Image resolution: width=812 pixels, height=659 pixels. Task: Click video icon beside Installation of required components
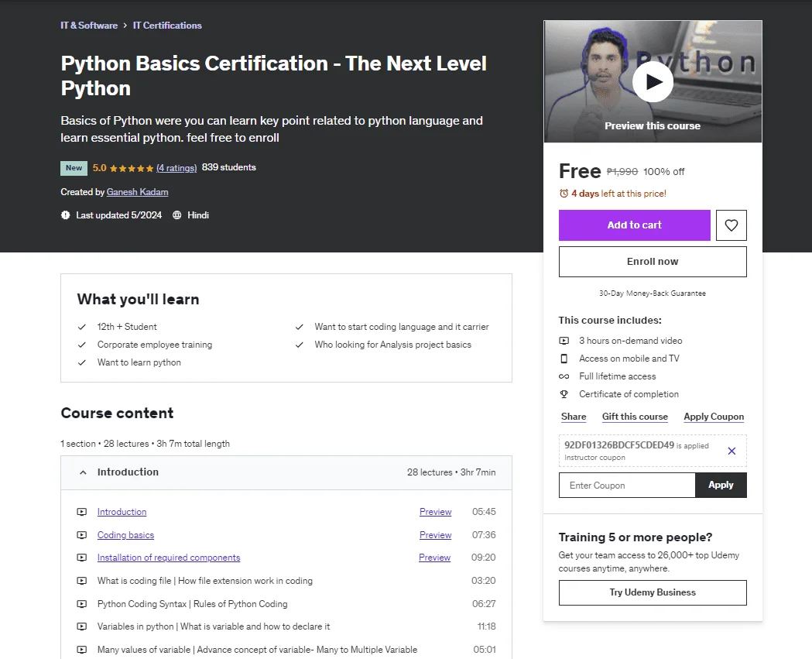coord(82,558)
